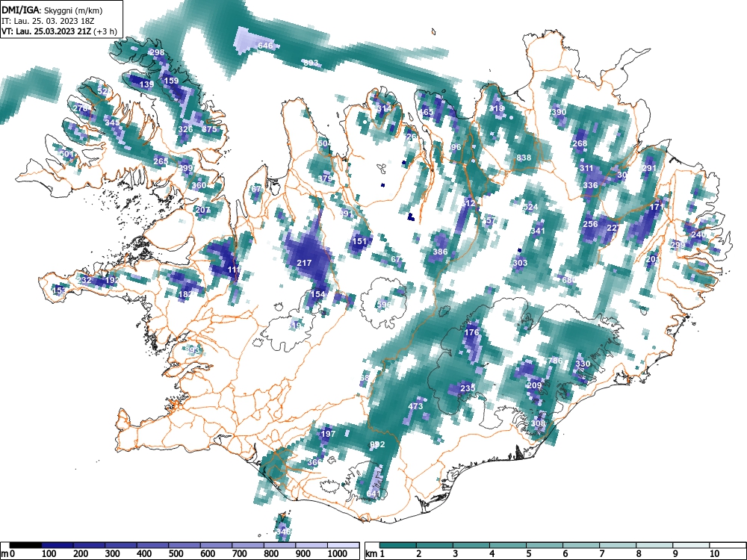Click the 176 visibility label
This screenshot has width=747, height=560.
(x=471, y=332)
